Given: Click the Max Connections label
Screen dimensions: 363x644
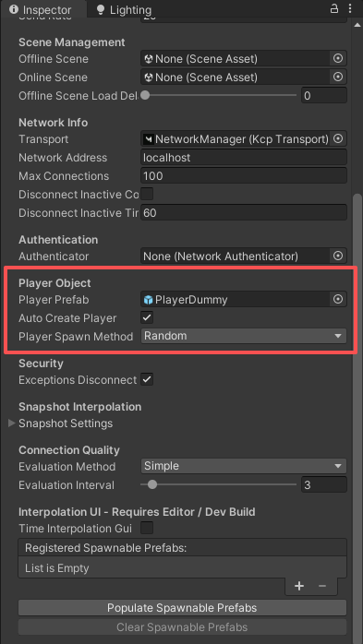Looking at the screenshot, I should point(64,176).
